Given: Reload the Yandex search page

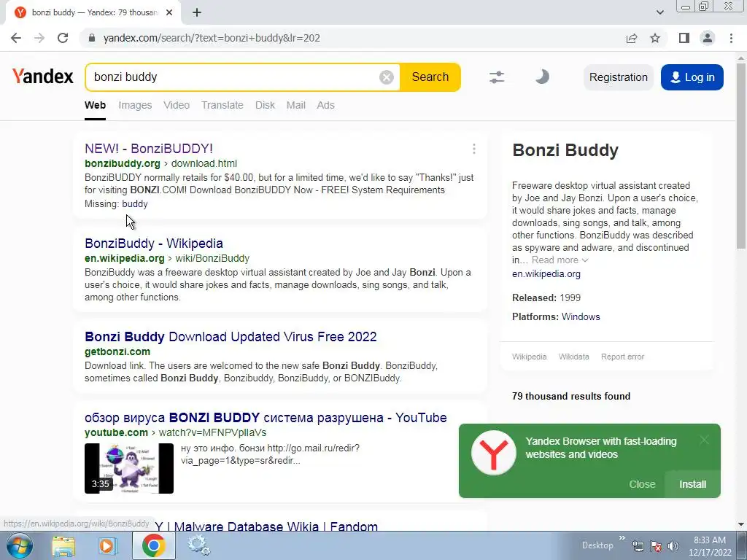Looking at the screenshot, I should click(63, 38).
